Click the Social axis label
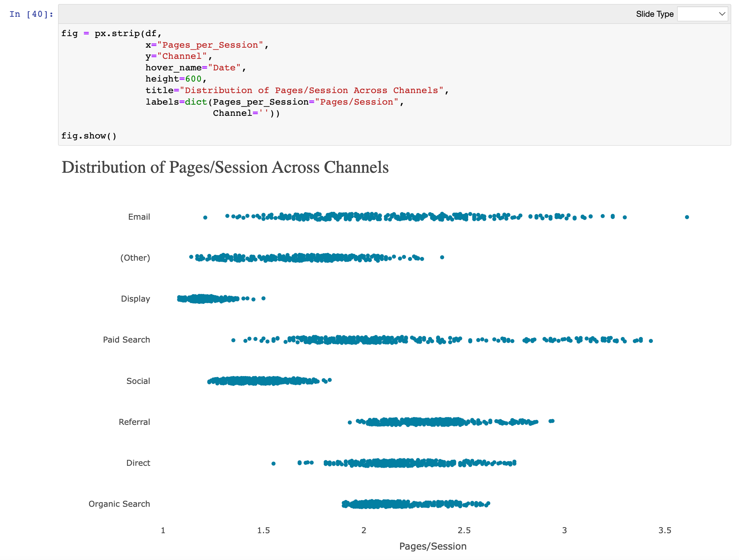Viewport: 739px width, 560px height. pos(138,381)
